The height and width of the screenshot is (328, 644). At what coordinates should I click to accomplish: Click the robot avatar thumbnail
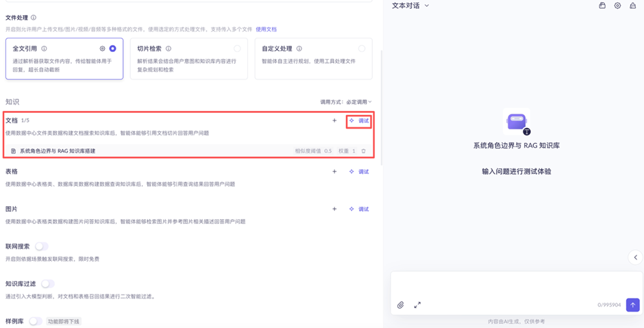tap(517, 121)
